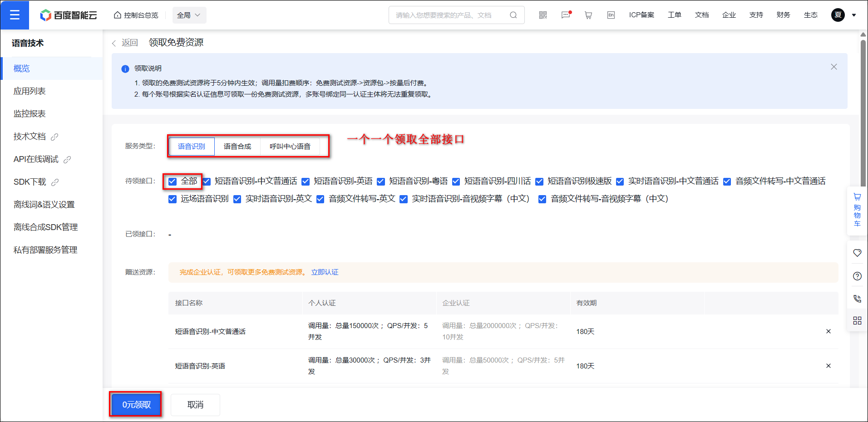868x422 pixels.
Task: Click the QR code icon in header
Action: point(542,15)
